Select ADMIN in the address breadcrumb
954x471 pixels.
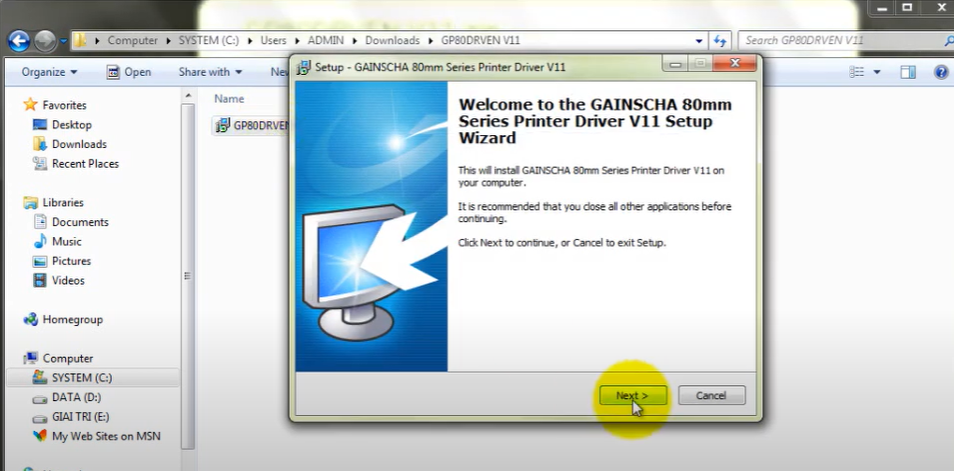(x=326, y=41)
